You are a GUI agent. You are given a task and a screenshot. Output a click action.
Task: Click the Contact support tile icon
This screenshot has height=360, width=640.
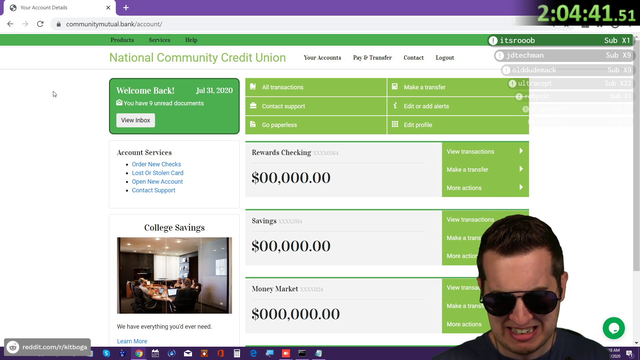(x=253, y=106)
